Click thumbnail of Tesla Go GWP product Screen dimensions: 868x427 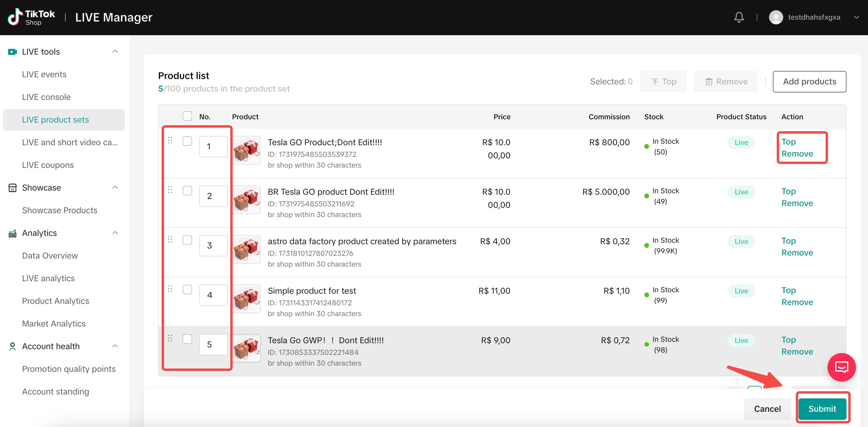point(246,348)
